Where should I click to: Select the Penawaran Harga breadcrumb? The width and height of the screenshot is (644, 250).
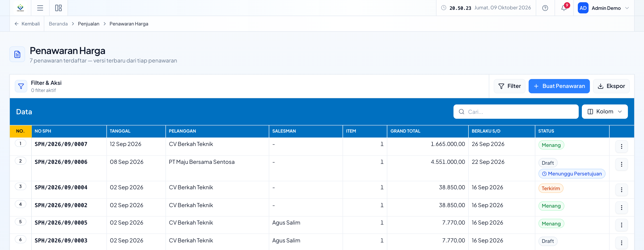click(129, 24)
